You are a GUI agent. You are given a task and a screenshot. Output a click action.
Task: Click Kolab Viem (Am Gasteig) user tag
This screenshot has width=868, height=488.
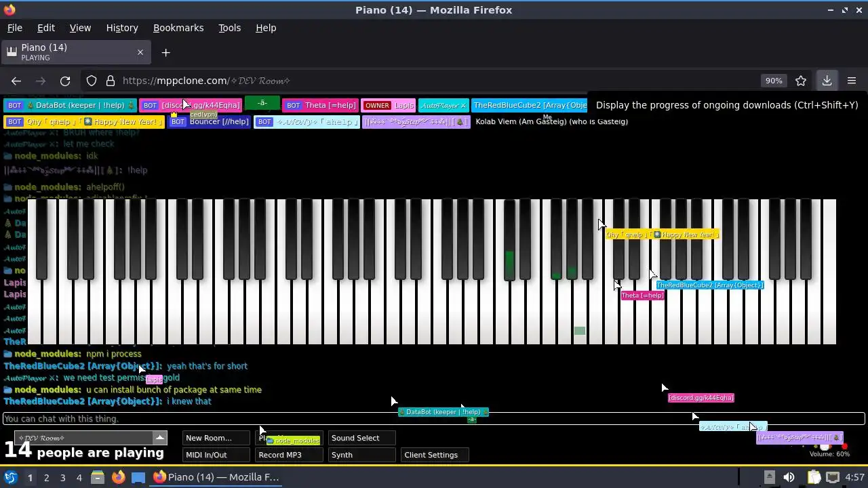[552, 122]
